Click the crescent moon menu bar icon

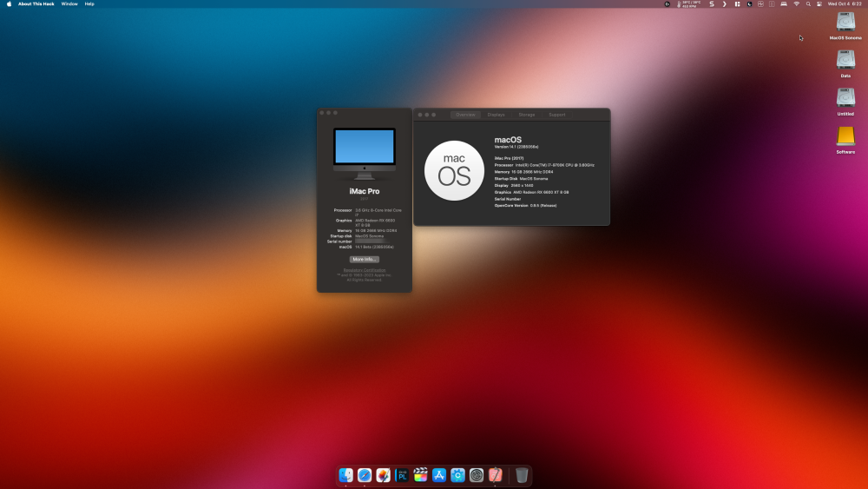(x=750, y=3)
